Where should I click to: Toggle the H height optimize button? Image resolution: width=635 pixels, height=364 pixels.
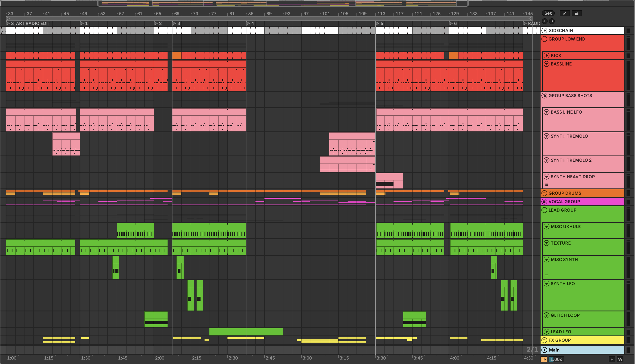click(612, 359)
